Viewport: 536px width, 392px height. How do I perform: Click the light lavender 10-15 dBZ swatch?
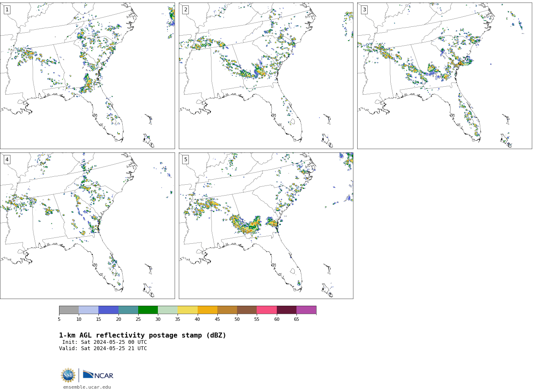click(88, 310)
